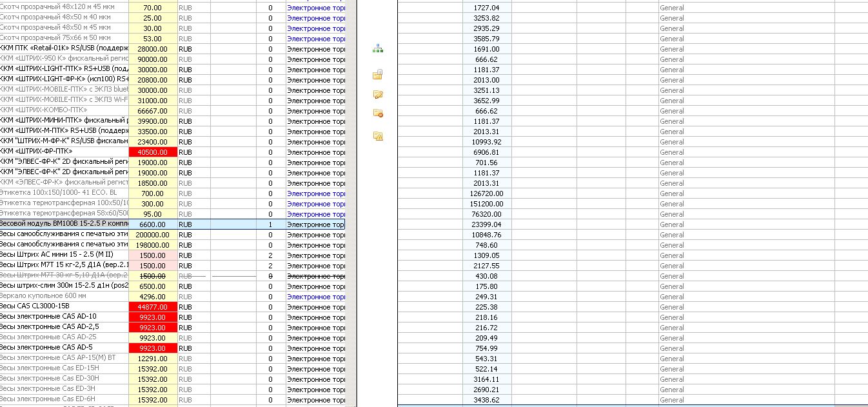The image size is (868, 407).
Task: Select the ККМ «ШТРИХ-МИНИ-ПТК» row
Action: click(x=173, y=121)
